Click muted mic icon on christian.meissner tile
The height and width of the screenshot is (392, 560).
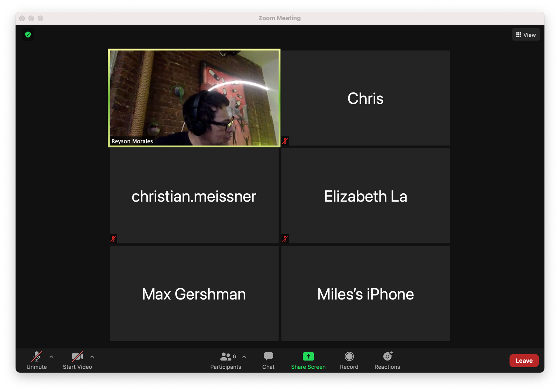tap(113, 239)
